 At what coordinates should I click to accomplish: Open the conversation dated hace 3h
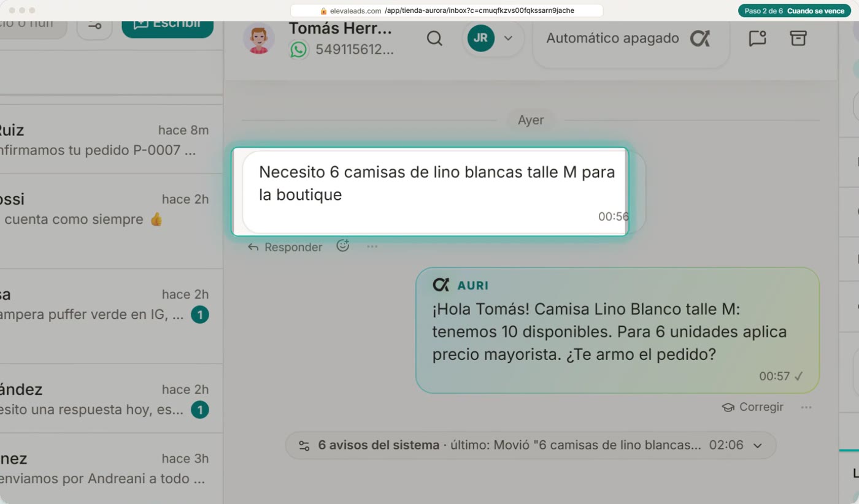click(111, 468)
